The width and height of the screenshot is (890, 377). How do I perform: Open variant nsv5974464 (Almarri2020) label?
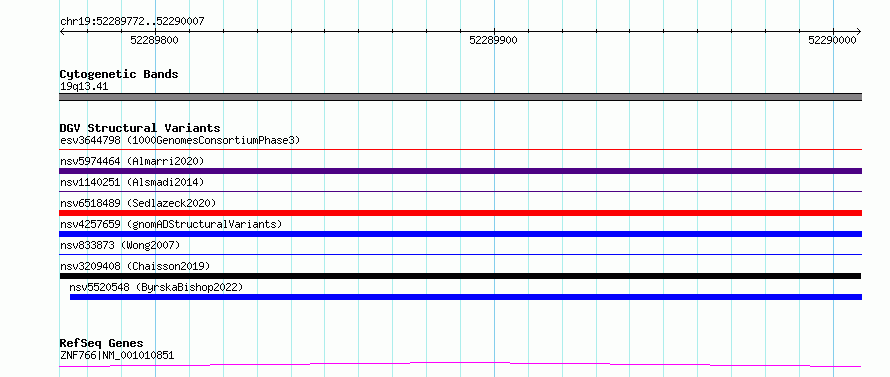[x=132, y=161]
